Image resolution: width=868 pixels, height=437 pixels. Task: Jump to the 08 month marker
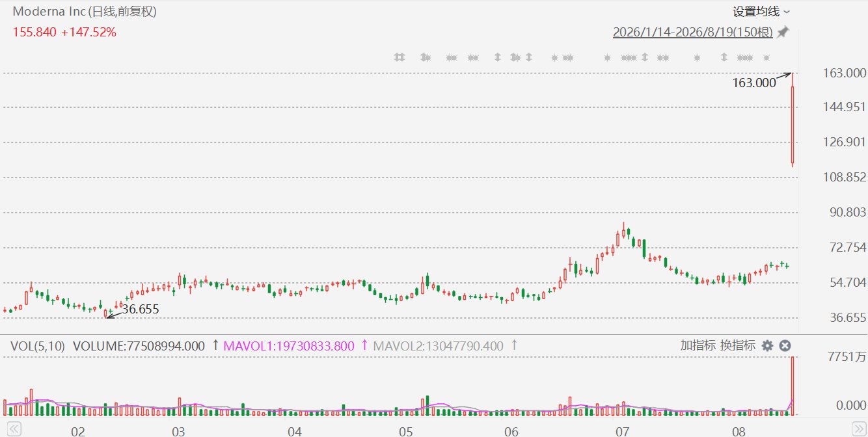click(739, 431)
